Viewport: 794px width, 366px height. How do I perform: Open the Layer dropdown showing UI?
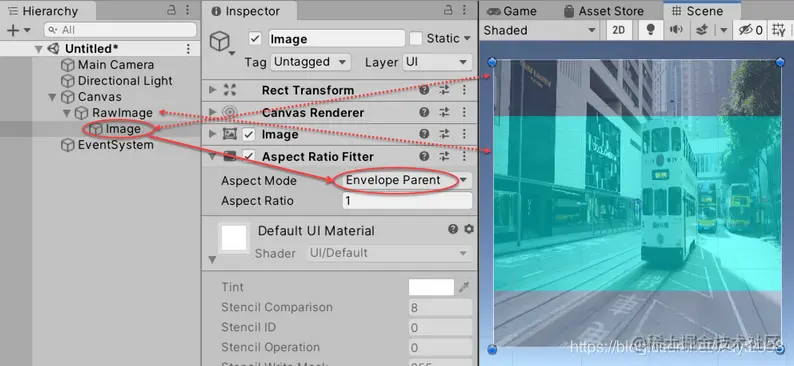[x=437, y=62]
